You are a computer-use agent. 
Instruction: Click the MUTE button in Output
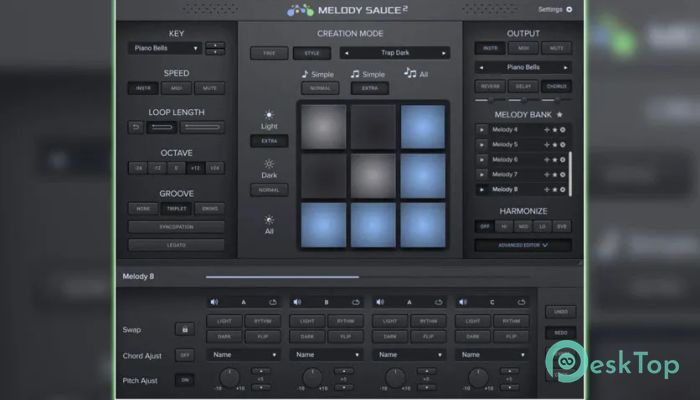point(556,48)
